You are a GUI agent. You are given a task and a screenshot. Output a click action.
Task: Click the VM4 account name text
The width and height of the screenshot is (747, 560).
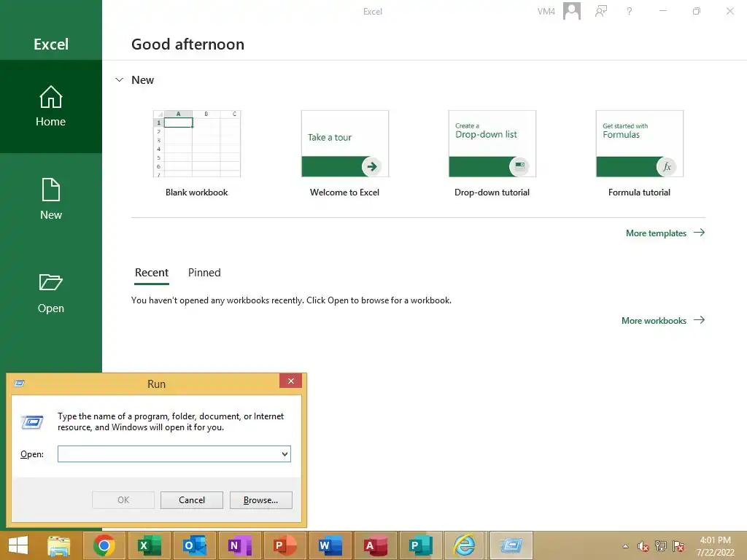point(546,12)
